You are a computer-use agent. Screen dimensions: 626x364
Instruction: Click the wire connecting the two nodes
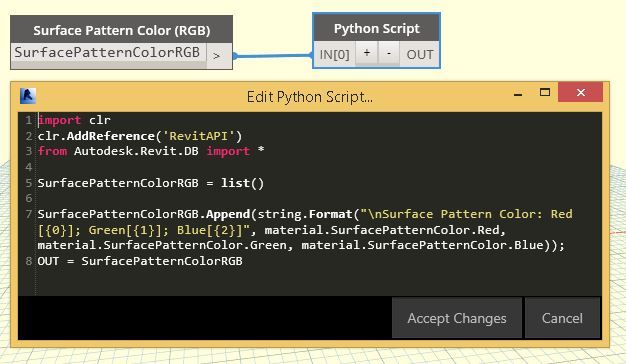273,56
